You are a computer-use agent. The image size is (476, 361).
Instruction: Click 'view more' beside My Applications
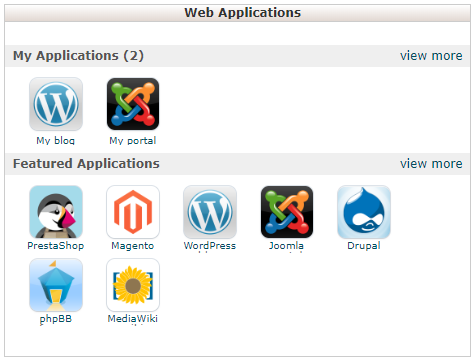click(x=431, y=56)
